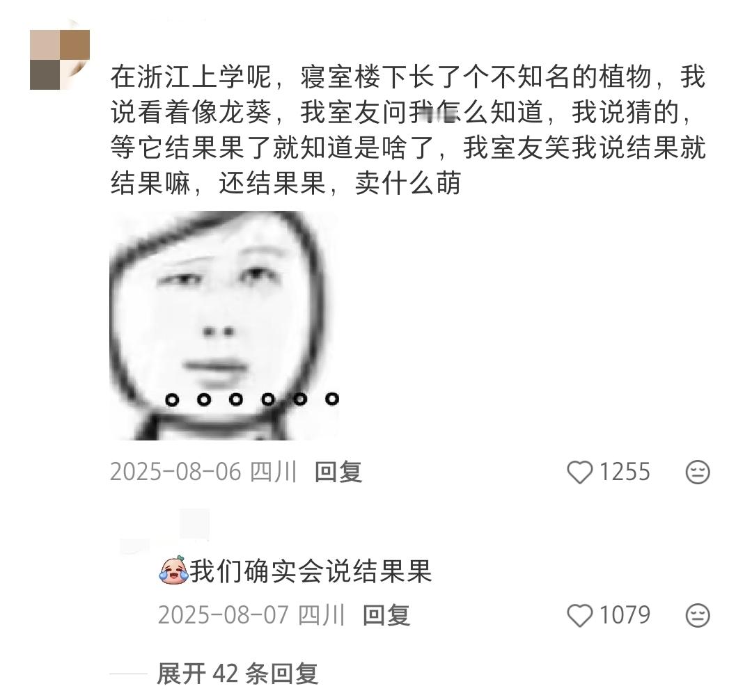The height and width of the screenshot is (700, 752).
Task: Select the reply text 我们确实会说结果果
Action: [x=311, y=571]
